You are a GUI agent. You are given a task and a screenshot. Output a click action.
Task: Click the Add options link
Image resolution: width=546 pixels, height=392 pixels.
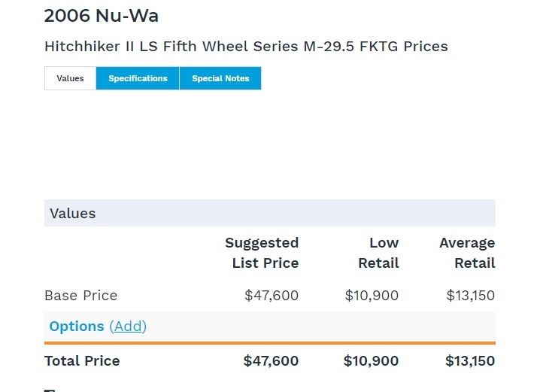tap(128, 327)
